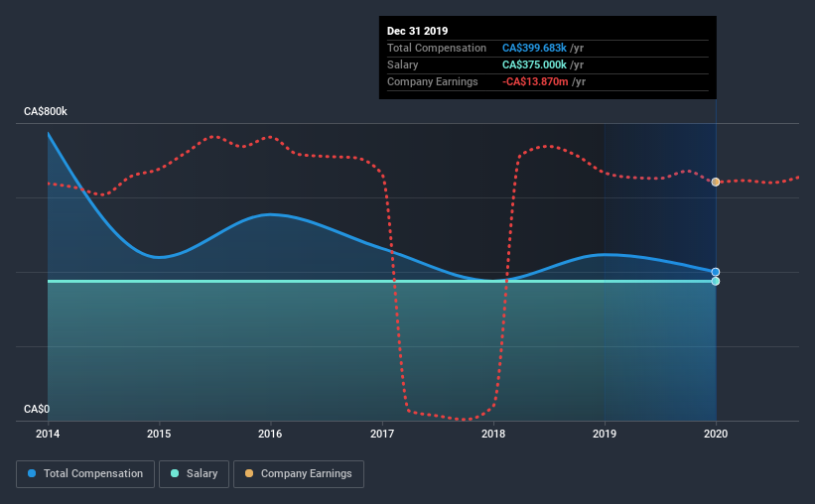The width and height of the screenshot is (815, 504).
Task: Toggle the Company Earnings legend button
Action: (x=299, y=474)
